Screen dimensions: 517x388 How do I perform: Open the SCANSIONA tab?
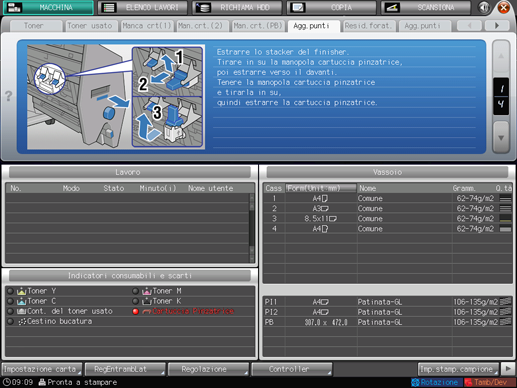tap(426, 7)
